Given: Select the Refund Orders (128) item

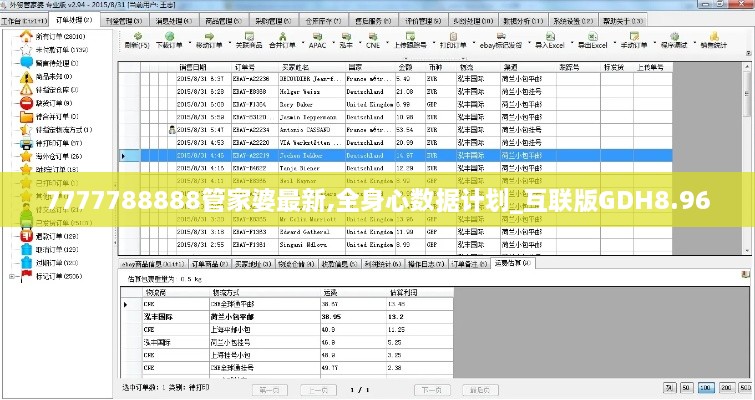Looking at the screenshot, I should pos(49,236).
